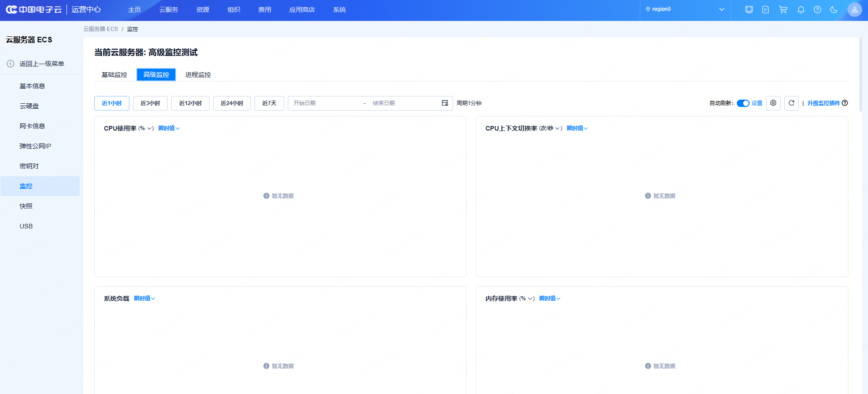Go back via 返回上一级菜单
Viewport: 868px width, 394px height.
(x=41, y=64)
